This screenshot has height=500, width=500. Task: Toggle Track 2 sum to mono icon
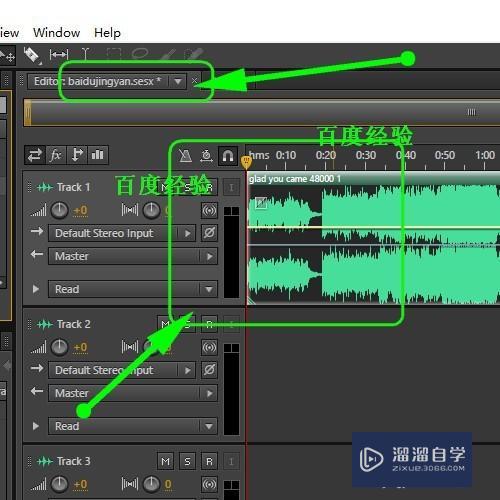coord(209,347)
